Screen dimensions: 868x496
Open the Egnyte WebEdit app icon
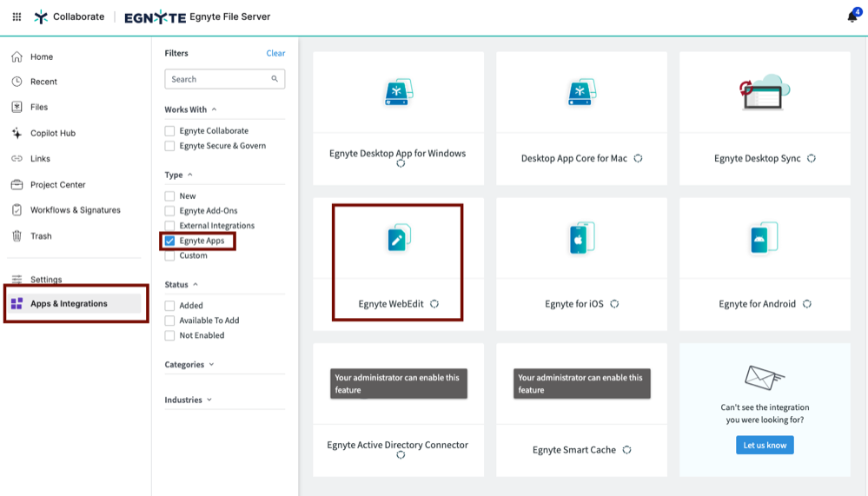click(x=399, y=239)
